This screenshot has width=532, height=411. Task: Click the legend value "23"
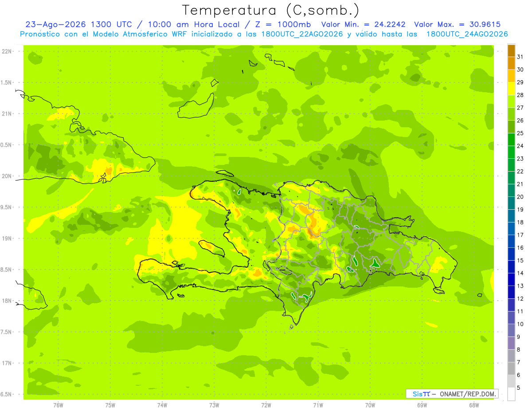520,159
